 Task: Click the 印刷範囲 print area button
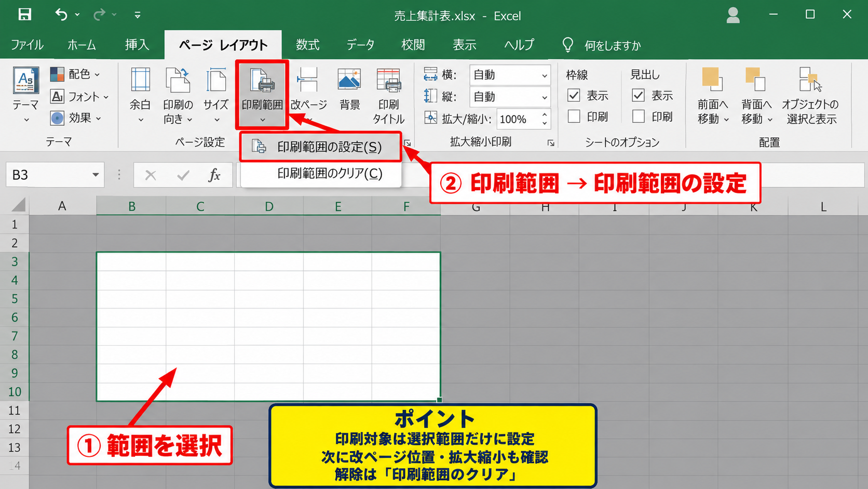(x=262, y=95)
